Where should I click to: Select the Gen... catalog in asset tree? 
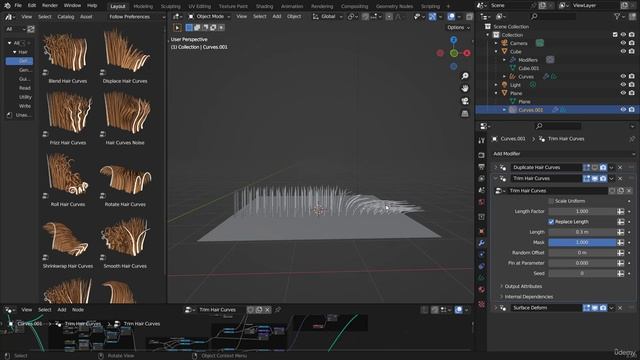pyautogui.click(x=24, y=70)
